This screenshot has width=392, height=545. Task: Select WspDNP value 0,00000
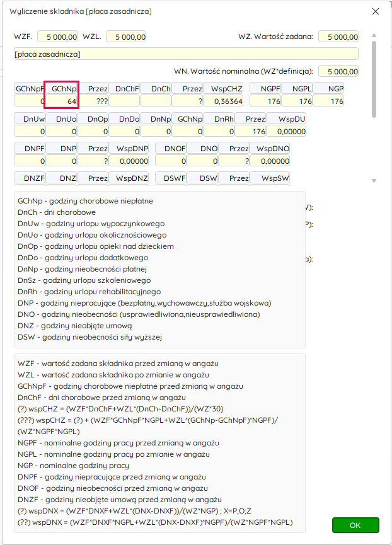coord(129,161)
